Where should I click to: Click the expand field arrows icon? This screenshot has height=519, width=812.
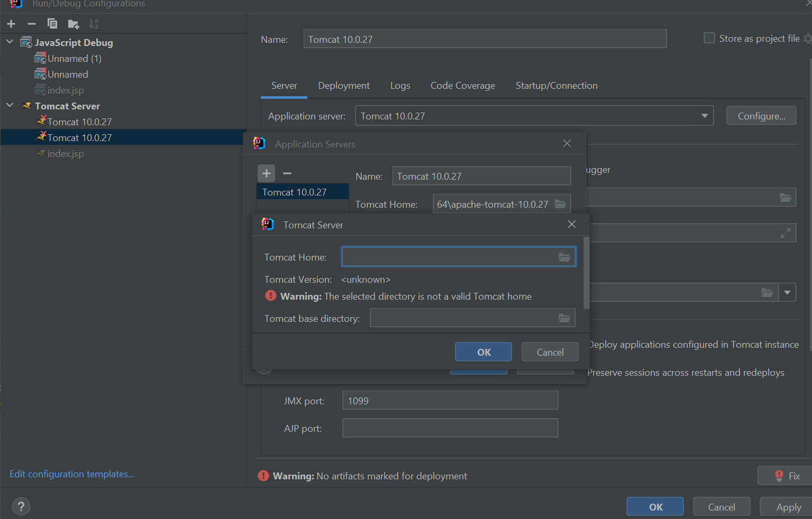pyautogui.click(x=786, y=233)
